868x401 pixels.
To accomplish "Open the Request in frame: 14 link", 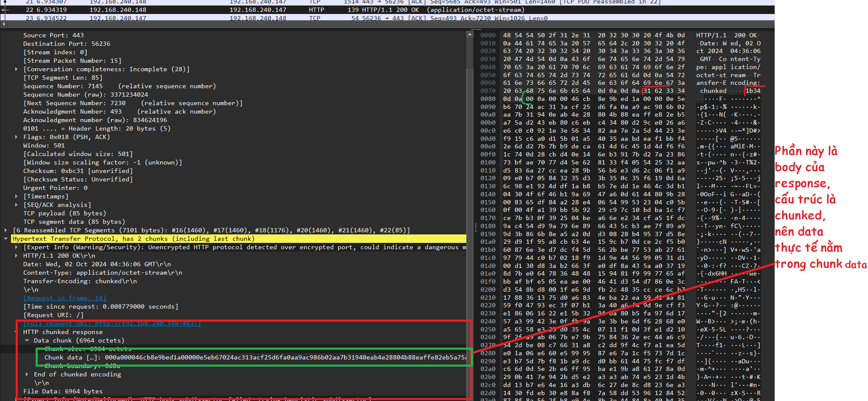I will pyautogui.click(x=65, y=298).
